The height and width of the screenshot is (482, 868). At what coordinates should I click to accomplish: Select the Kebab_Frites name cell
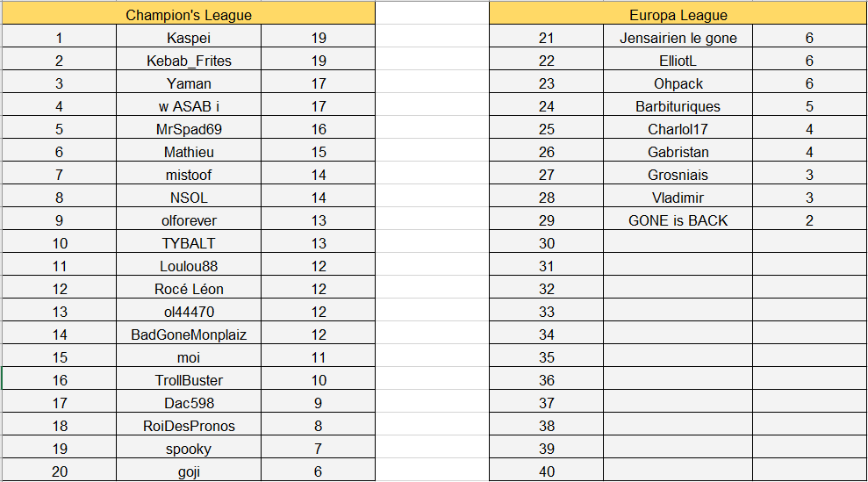pos(188,61)
